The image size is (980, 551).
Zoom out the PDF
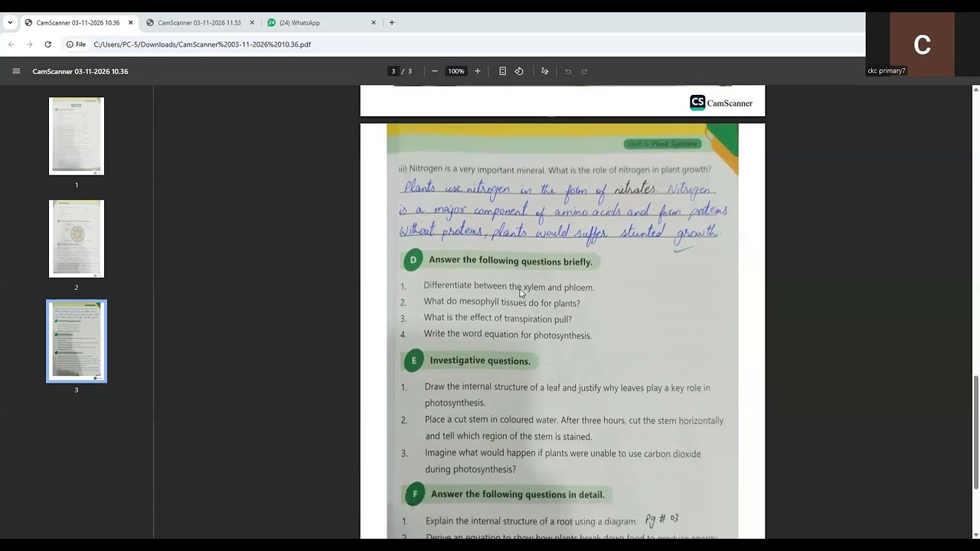(435, 71)
